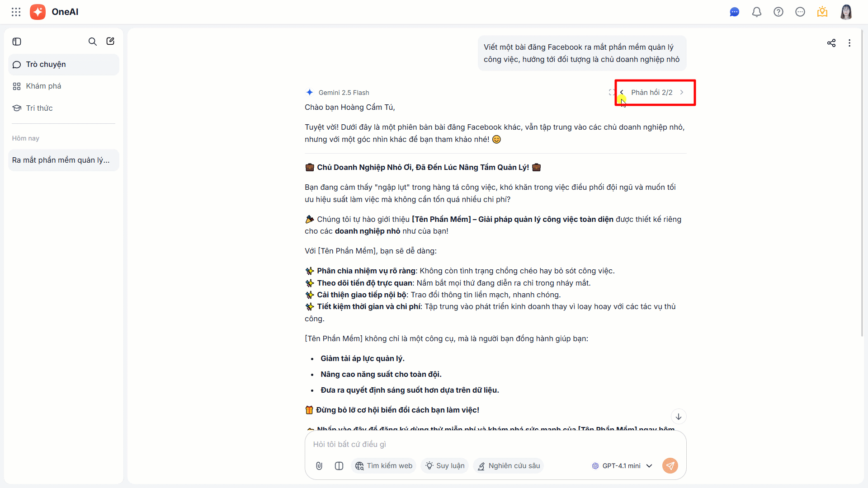Click scroll-to-bottom arrow button
Image resolution: width=868 pixels, height=488 pixels.
(678, 417)
